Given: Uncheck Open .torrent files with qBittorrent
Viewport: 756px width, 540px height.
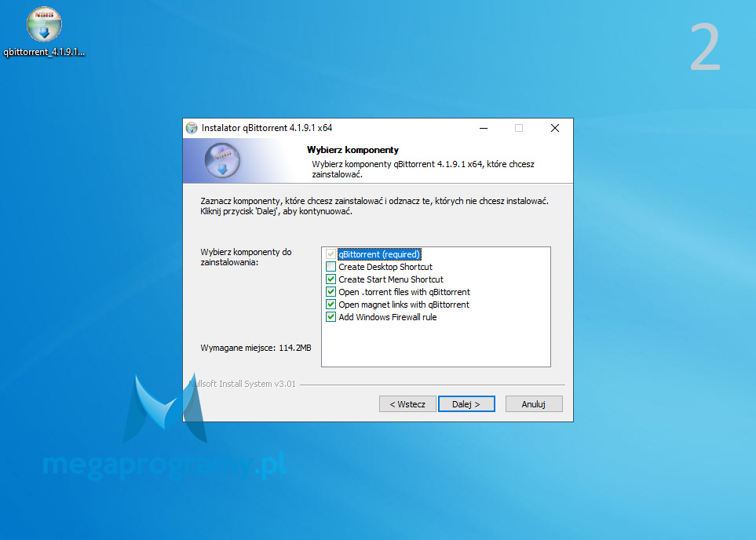Looking at the screenshot, I should pos(331,292).
